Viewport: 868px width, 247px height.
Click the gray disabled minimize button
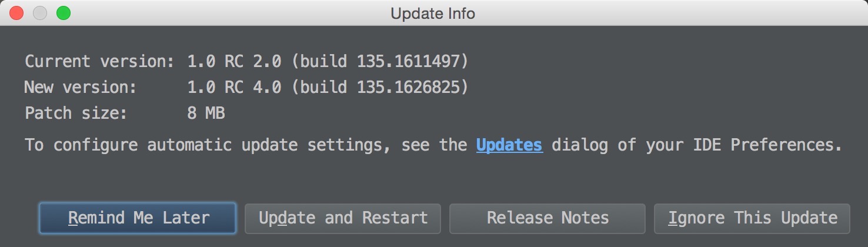(40, 13)
